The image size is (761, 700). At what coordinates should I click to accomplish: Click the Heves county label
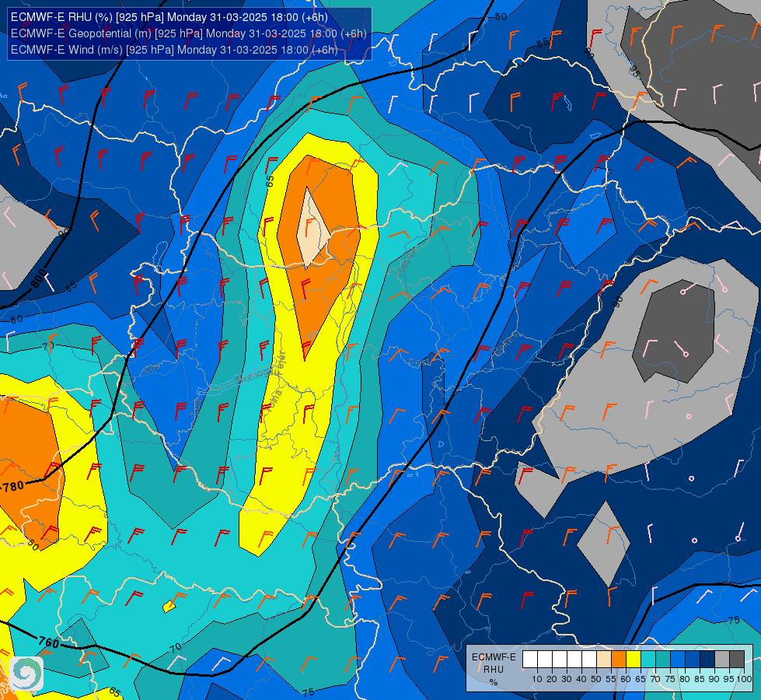(407, 261)
